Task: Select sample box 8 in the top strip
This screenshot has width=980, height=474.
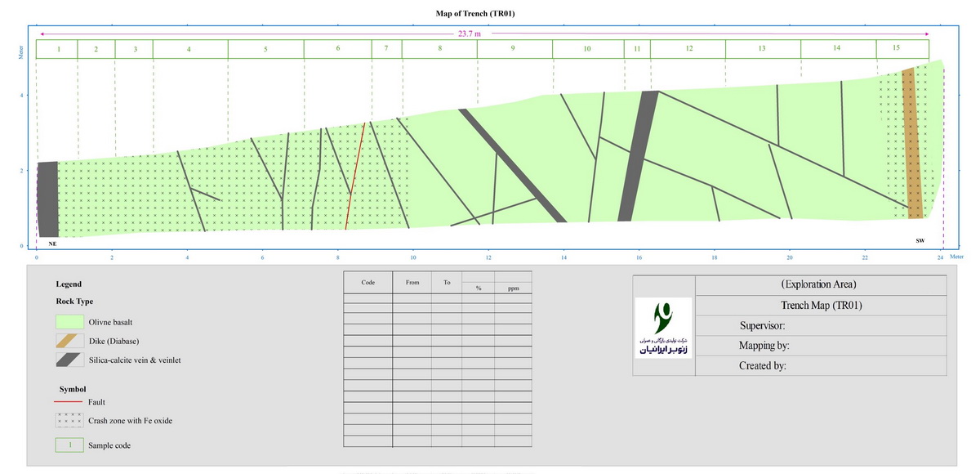Action: (439, 49)
